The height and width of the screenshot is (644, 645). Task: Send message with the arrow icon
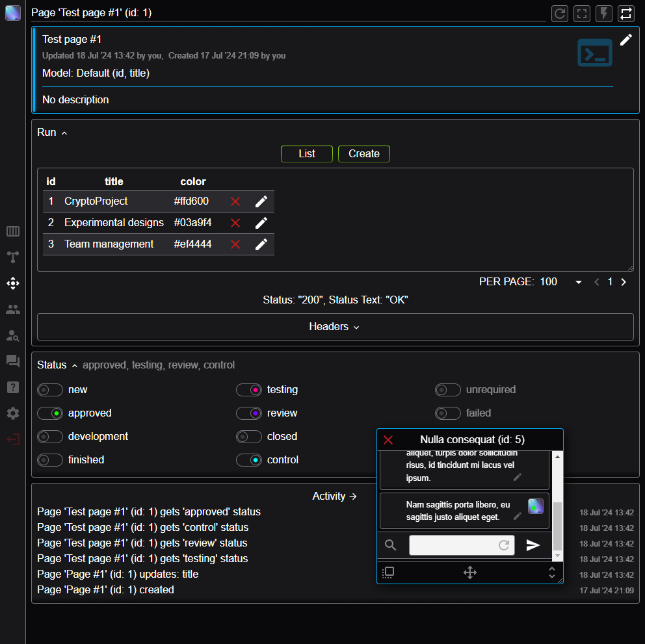pos(533,545)
